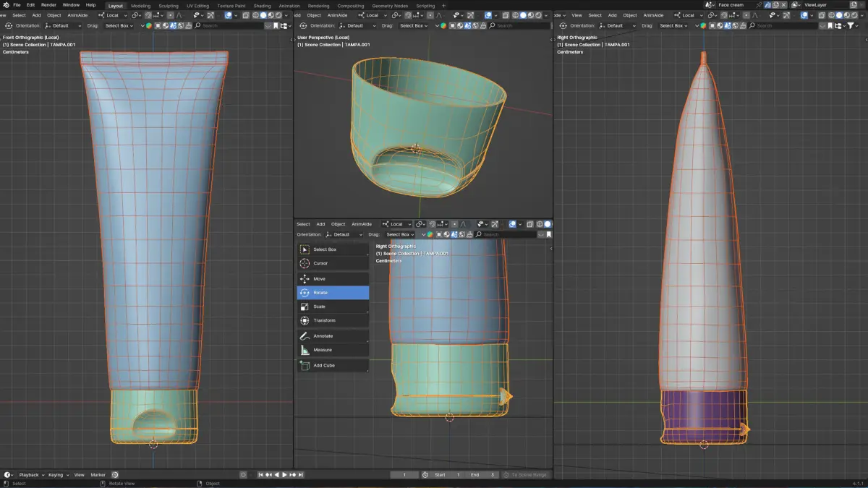The image size is (868, 488).
Task: Open the Drag Select Box dropdown
Action: pos(119,25)
